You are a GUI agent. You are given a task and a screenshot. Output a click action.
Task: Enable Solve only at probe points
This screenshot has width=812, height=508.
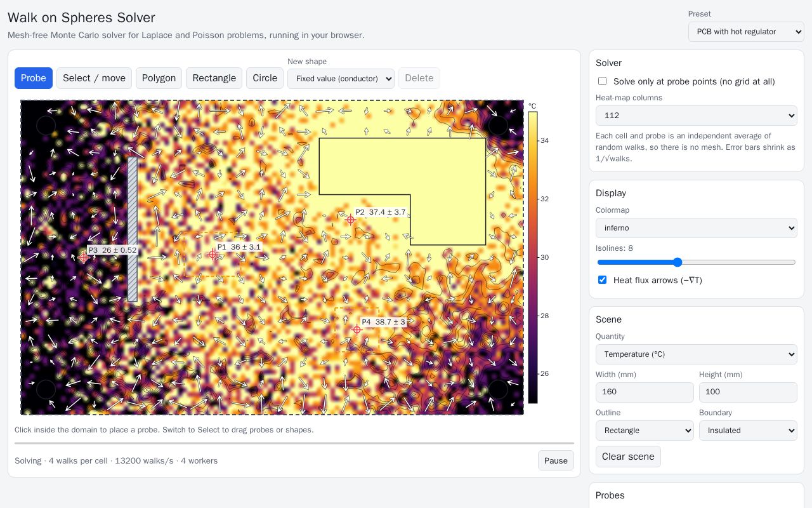[602, 81]
